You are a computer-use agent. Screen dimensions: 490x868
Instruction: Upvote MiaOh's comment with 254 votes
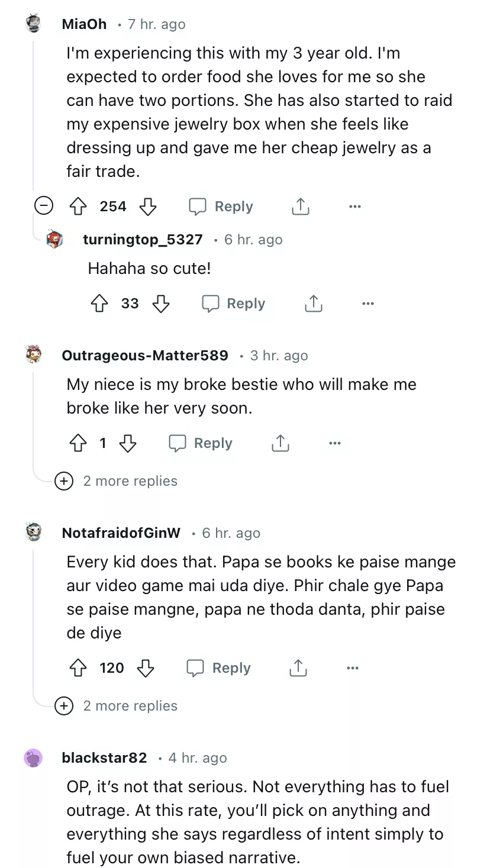[79, 206]
